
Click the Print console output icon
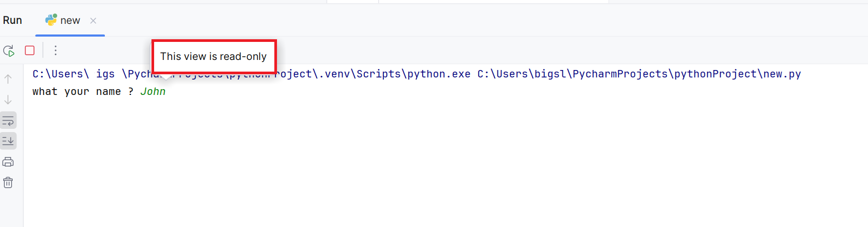[8, 162]
